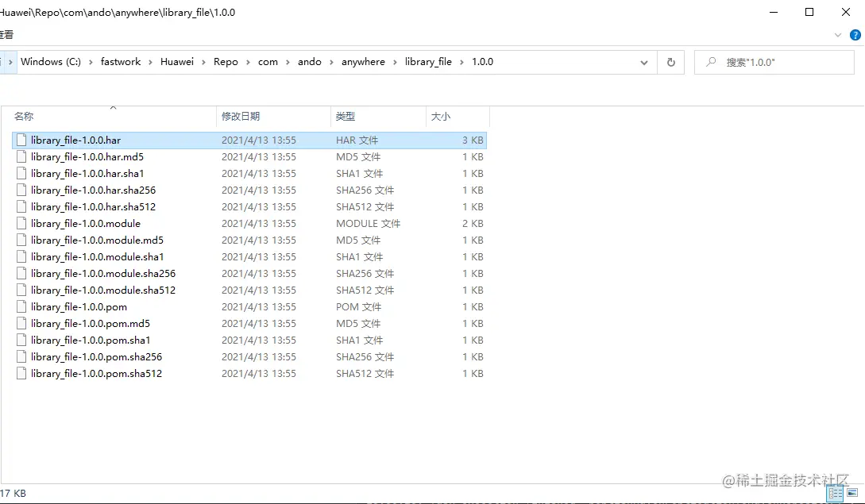Click the file icon of library_file-1.0.0.har.sha256
The image size is (865, 504).
coord(21,190)
